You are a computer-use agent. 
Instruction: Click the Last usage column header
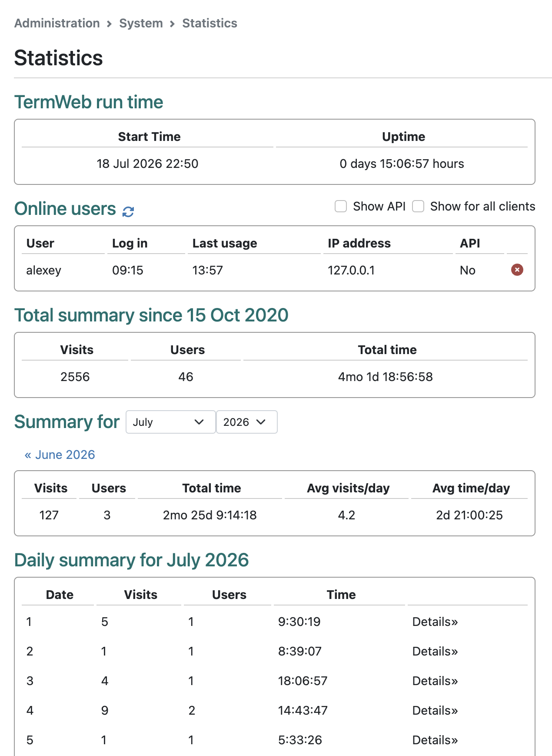click(x=225, y=243)
